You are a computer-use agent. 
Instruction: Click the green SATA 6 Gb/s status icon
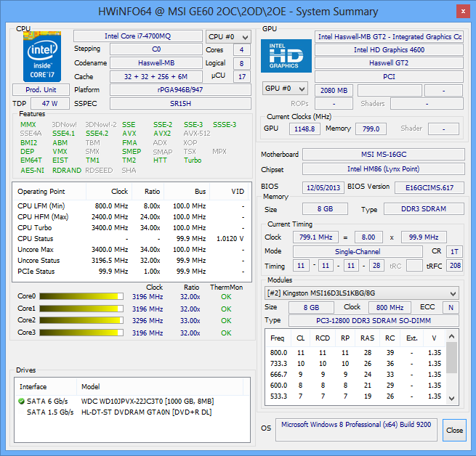click(x=21, y=401)
